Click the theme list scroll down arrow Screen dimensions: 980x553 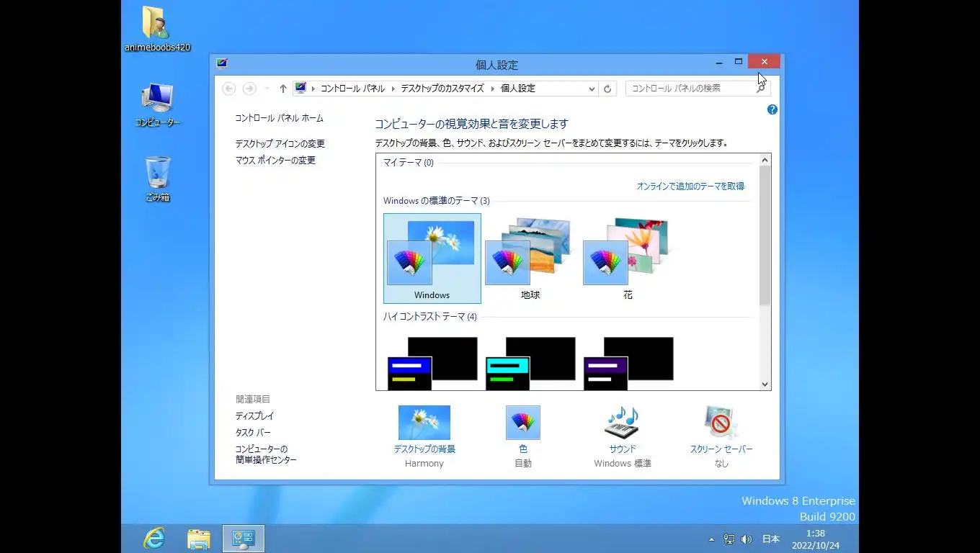[765, 385]
